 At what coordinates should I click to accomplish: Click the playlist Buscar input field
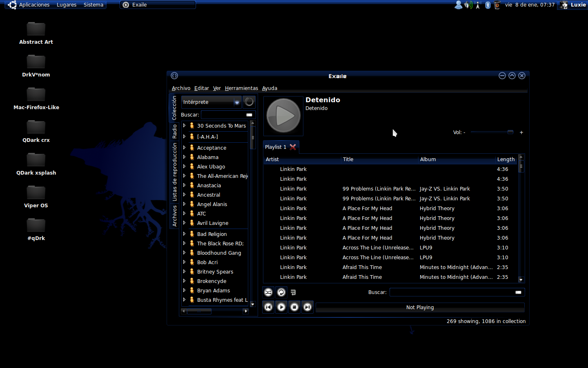[x=457, y=292]
